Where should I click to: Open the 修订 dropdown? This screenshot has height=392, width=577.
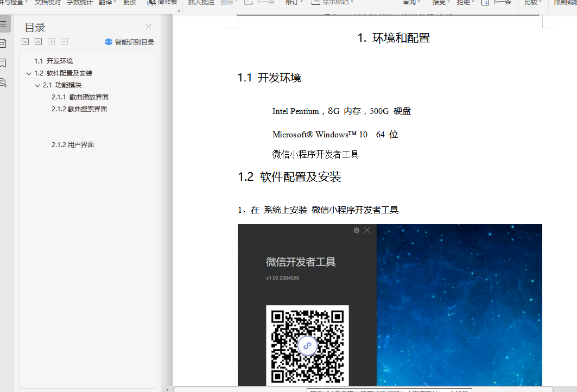click(294, 2)
